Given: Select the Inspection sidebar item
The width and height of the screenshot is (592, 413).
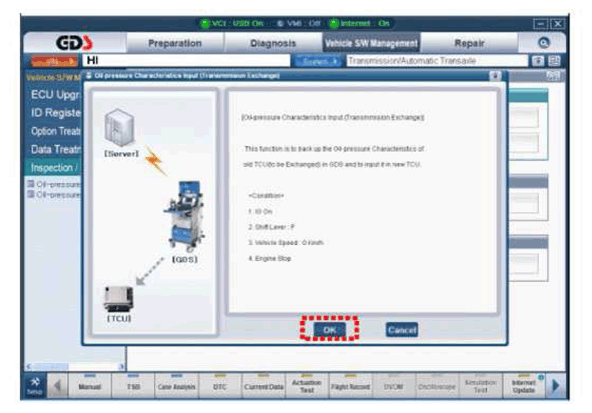Looking at the screenshot, I should click(54, 168).
